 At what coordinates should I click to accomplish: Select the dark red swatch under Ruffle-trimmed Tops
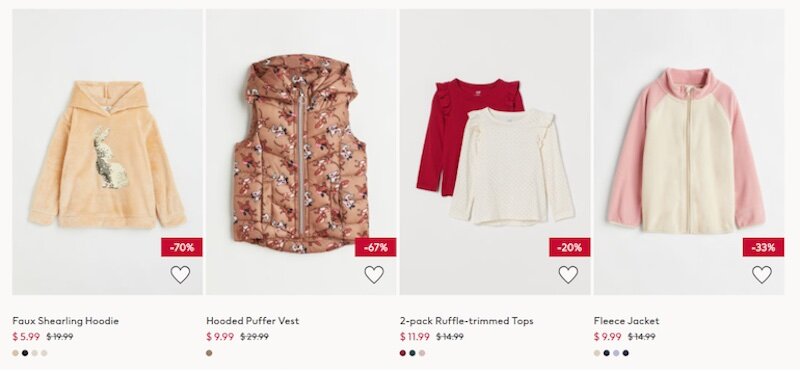click(x=403, y=353)
